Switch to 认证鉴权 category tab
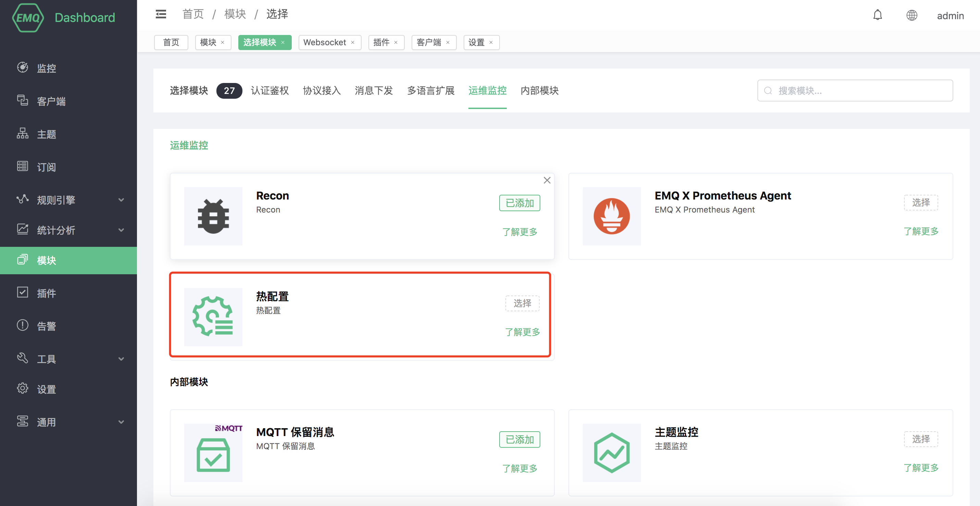980x506 pixels. point(269,91)
